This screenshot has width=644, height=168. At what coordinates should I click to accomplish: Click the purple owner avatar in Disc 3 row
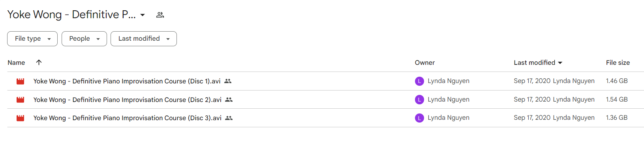[x=419, y=118]
